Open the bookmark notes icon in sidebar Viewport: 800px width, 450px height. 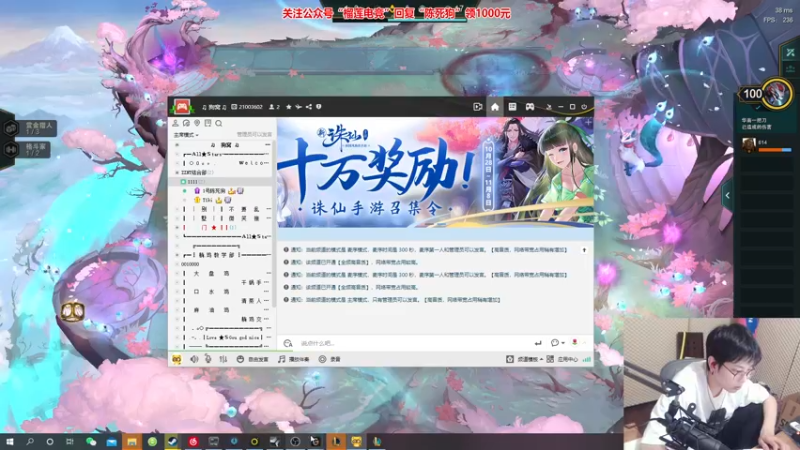208,123
